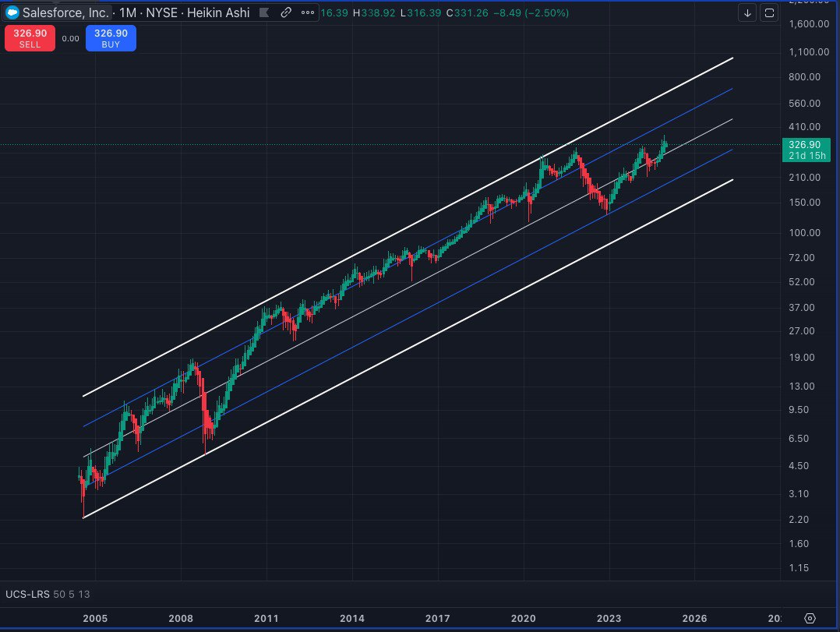
Task: Click the Salesforce cloud logo icon
Action: (x=12, y=12)
